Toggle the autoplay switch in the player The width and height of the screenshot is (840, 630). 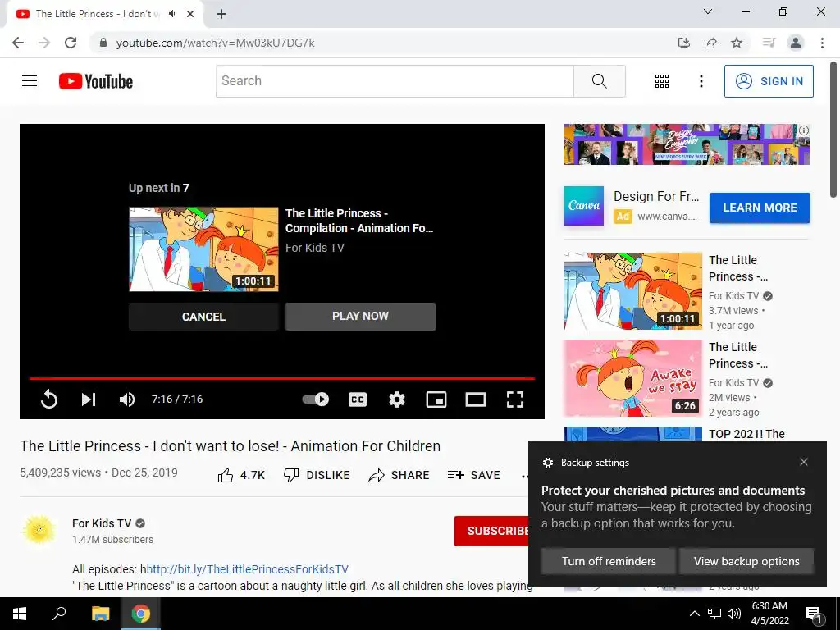pyautogui.click(x=316, y=399)
